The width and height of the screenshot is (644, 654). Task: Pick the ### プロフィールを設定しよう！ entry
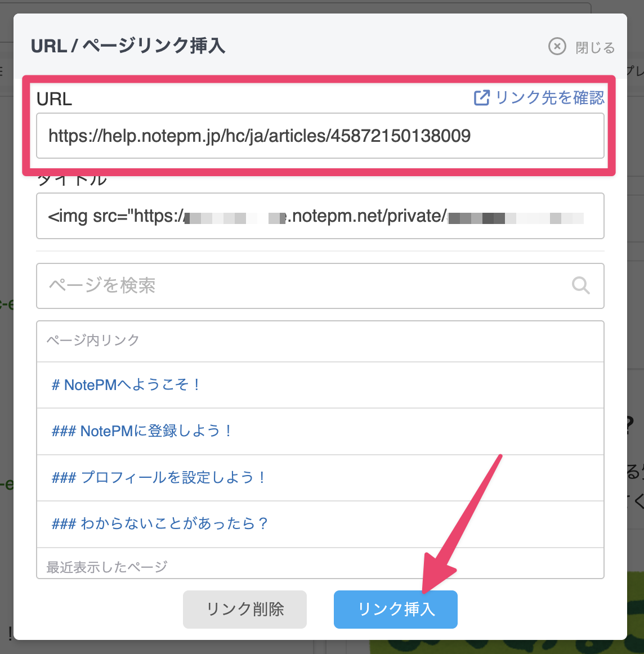click(158, 478)
